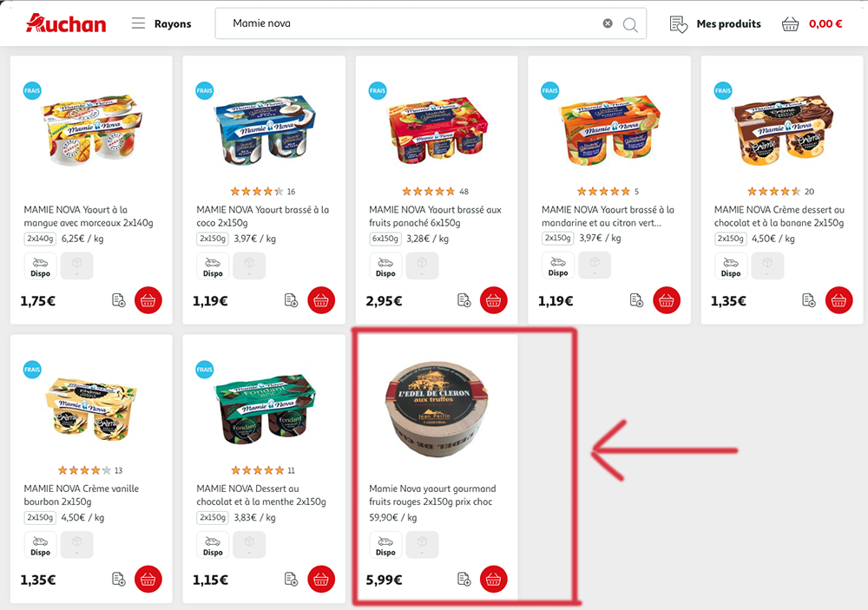Save crème vanille bourbon to list
The image size is (868, 610).
pos(118,580)
